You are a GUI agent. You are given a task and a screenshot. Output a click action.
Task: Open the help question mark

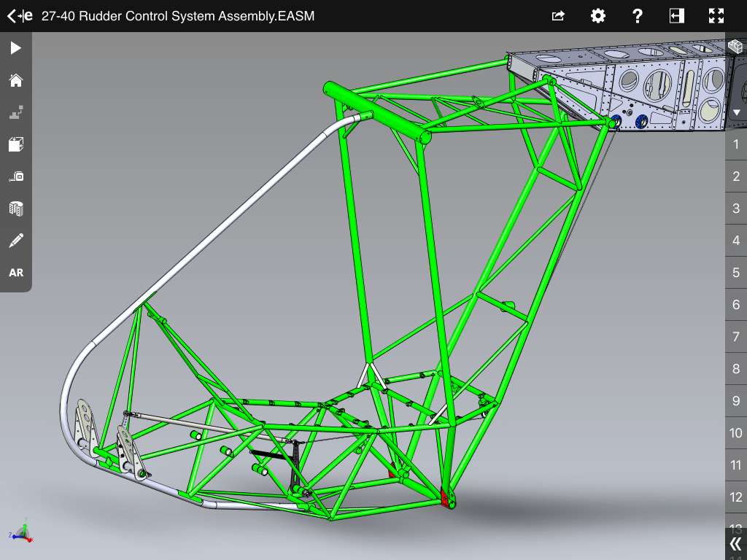click(638, 16)
